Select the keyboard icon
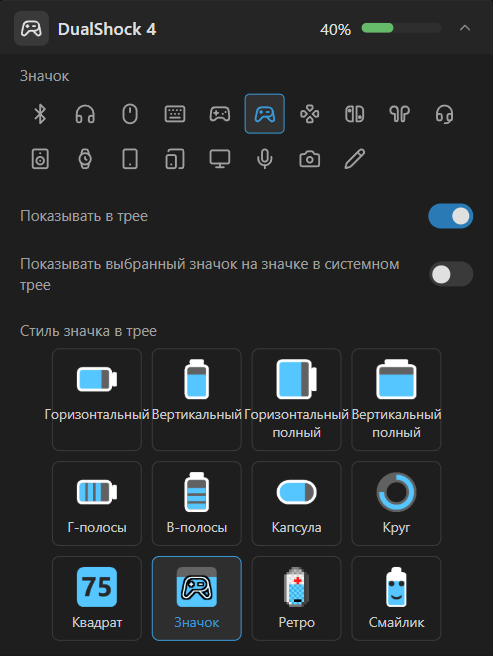493x656 pixels. [x=175, y=114]
